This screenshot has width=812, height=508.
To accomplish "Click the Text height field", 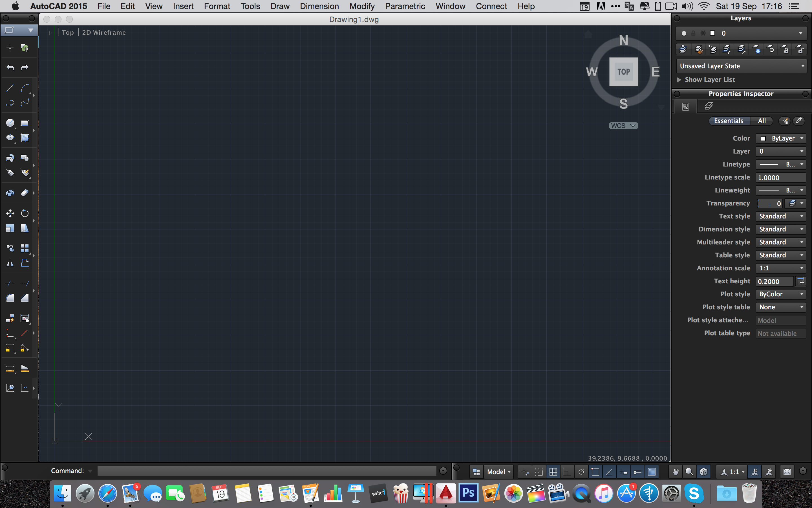I will coord(775,281).
